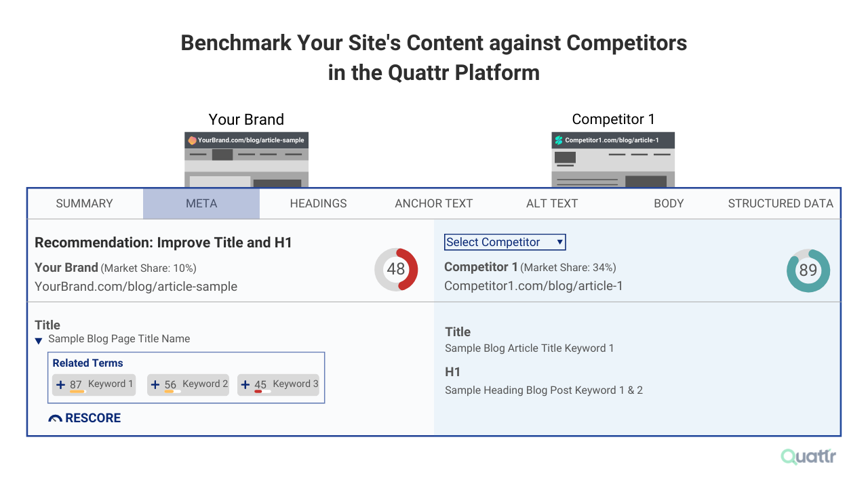
Task: Click the Keyword 3 score bar
Action: pyautogui.click(x=262, y=392)
